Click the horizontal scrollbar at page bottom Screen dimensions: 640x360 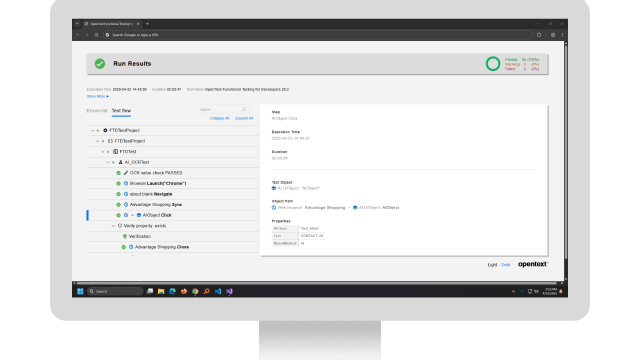(x=317, y=283)
